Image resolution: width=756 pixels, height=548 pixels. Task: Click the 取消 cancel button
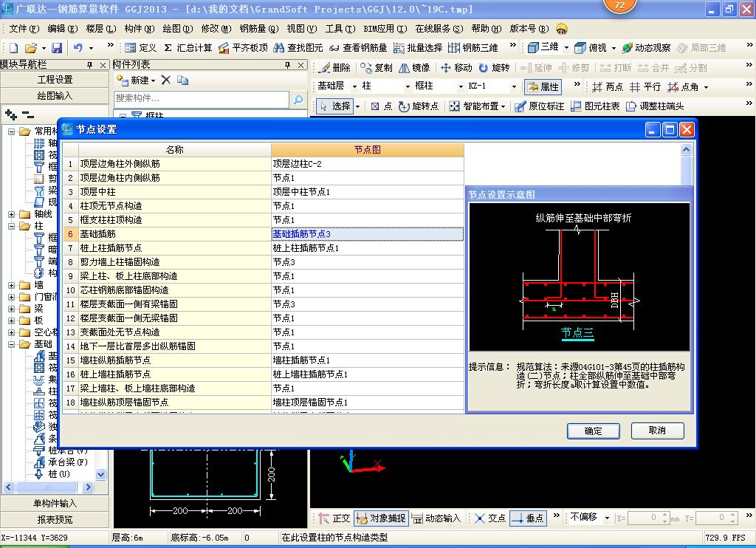657,431
